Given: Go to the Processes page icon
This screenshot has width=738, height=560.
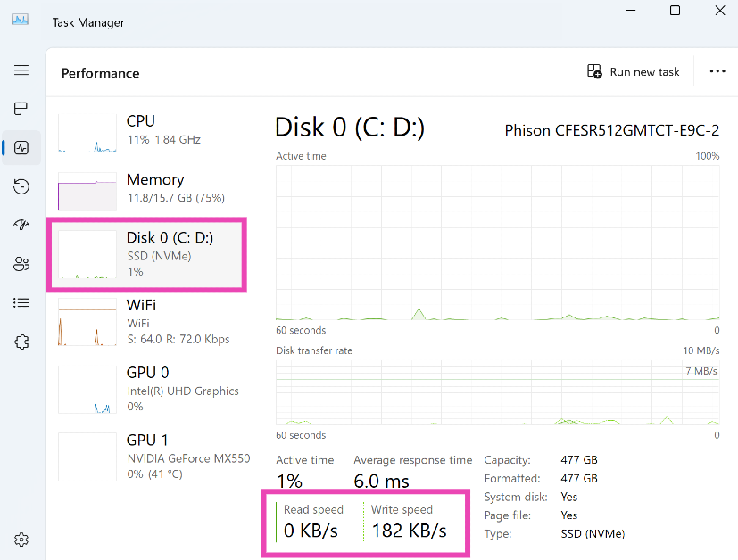Looking at the screenshot, I should pyautogui.click(x=21, y=109).
